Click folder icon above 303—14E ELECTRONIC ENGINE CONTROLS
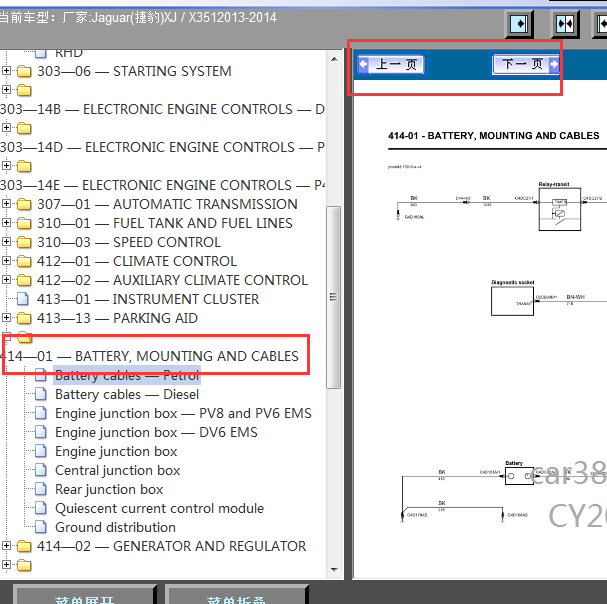Viewport: 607px width, 604px height. [24, 166]
